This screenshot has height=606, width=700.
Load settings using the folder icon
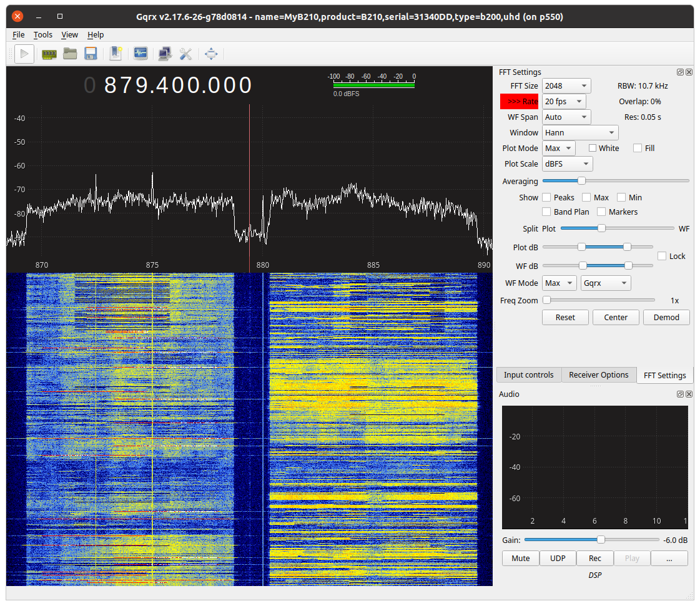pyautogui.click(x=70, y=54)
